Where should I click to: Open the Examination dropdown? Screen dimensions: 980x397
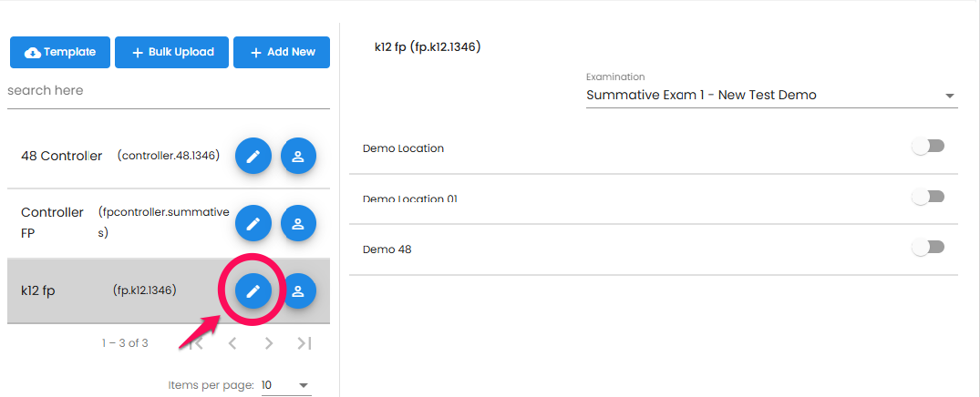[772, 96]
